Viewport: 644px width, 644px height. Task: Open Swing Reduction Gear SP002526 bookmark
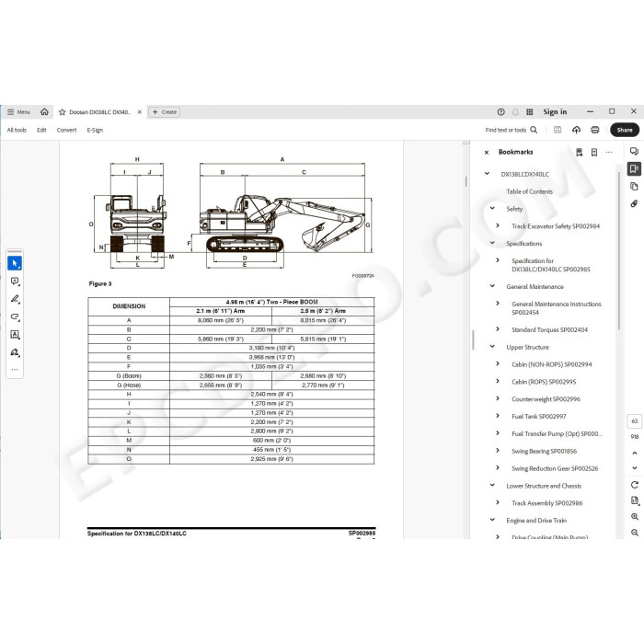pos(555,468)
